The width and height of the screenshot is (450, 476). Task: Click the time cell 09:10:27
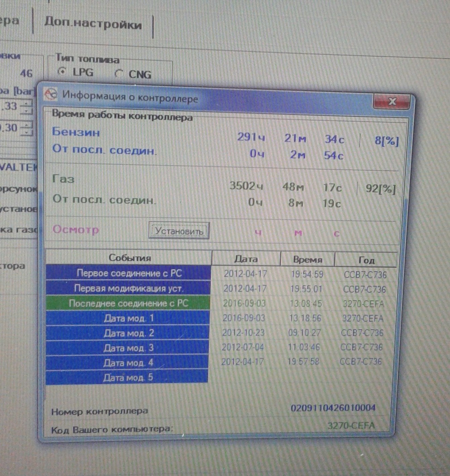[x=304, y=333]
